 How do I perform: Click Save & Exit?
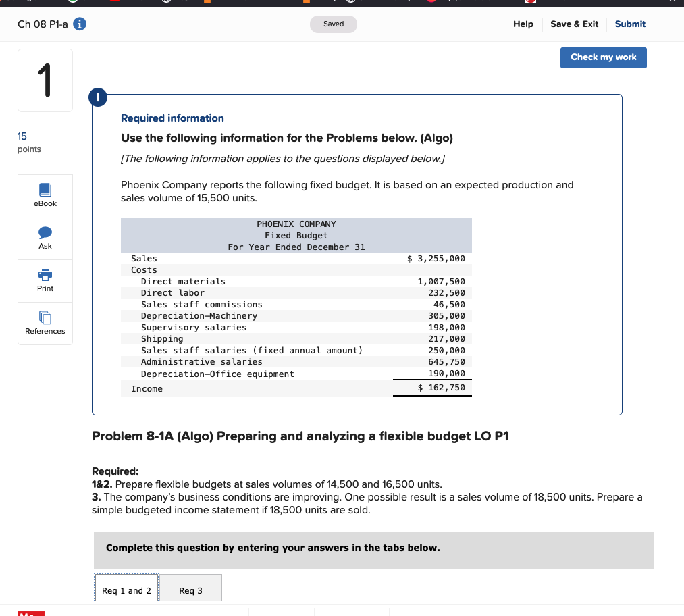click(x=574, y=24)
